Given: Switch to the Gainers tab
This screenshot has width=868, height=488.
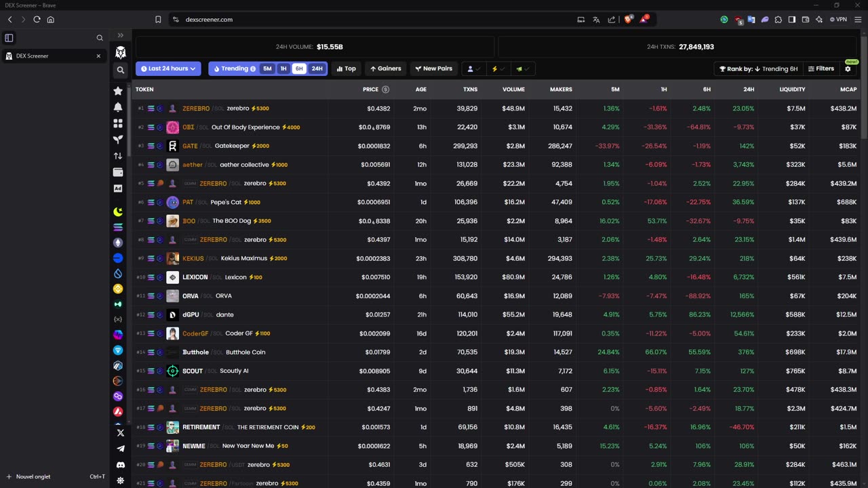Looking at the screenshot, I should (x=385, y=68).
